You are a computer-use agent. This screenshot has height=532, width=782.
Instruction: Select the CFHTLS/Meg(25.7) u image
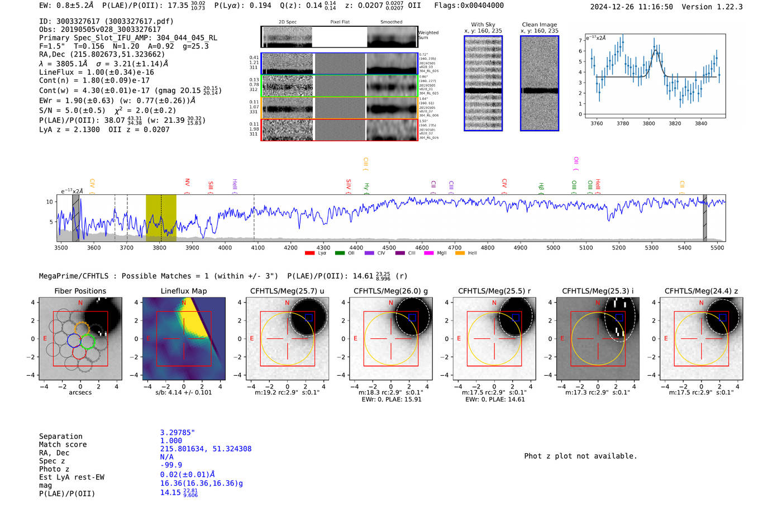[287, 338]
